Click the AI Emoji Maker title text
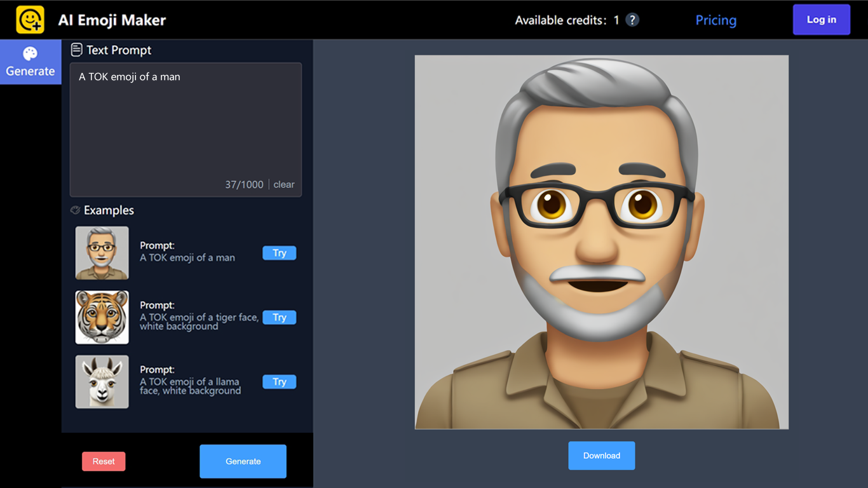The image size is (868, 488). (112, 20)
